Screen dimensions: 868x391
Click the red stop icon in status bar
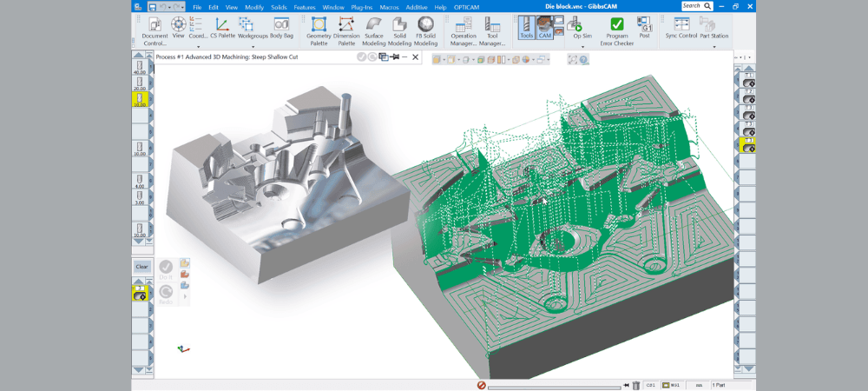click(482, 385)
